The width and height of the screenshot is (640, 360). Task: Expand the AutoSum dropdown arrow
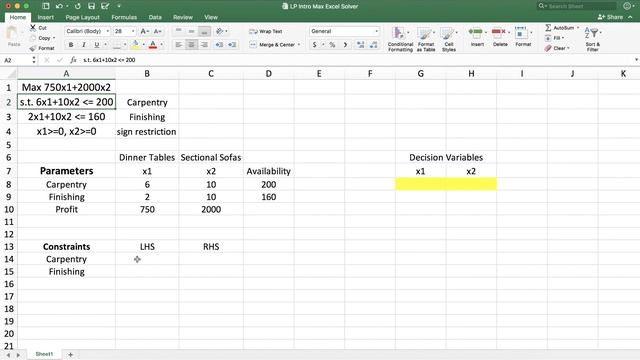pyautogui.click(x=578, y=28)
